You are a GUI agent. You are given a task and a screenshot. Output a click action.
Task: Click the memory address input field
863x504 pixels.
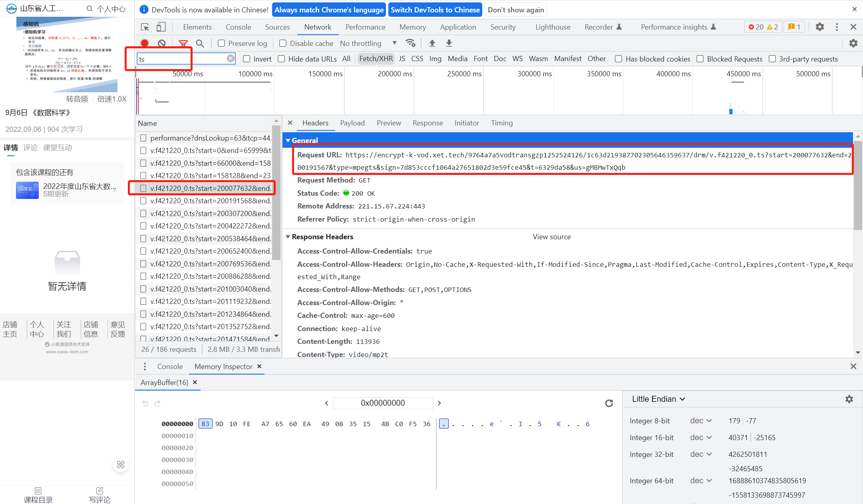tap(383, 403)
